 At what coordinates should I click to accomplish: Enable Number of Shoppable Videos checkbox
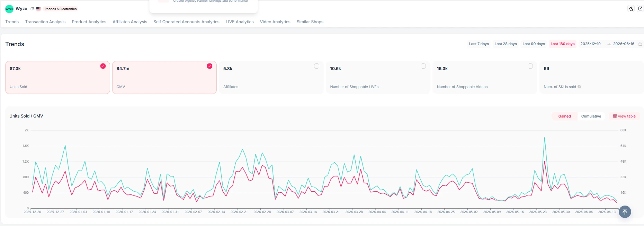point(530,66)
